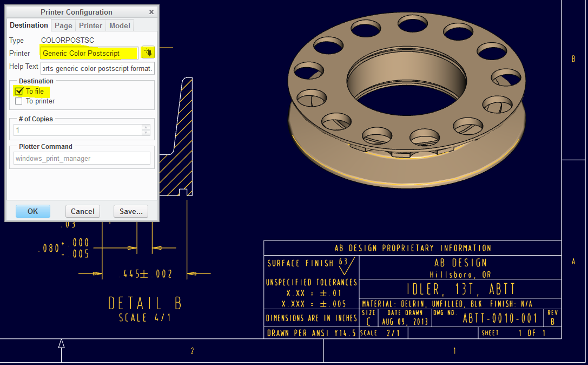The width and height of the screenshot is (588, 365).
Task: Increase copies with the up stepper arrow
Action: (x=146, y=127)
